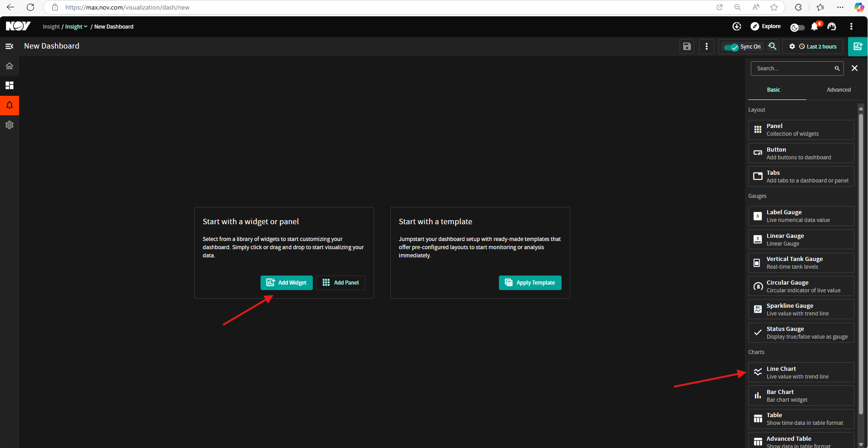The height and width of the screenshot is (448, 868).
Task: Open the Settings gear sidebar icon
Action: [x=9, y=125]
